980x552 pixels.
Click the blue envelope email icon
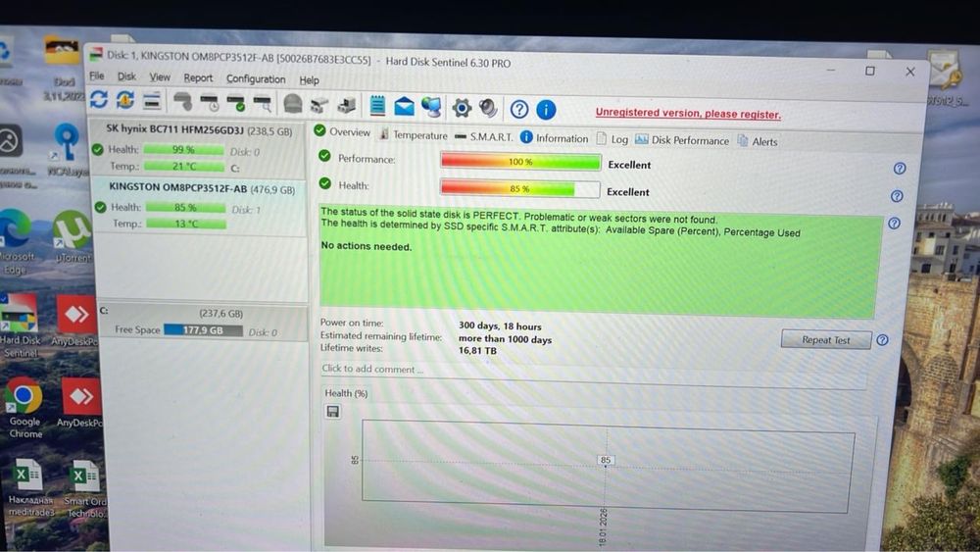click(404, 107)
